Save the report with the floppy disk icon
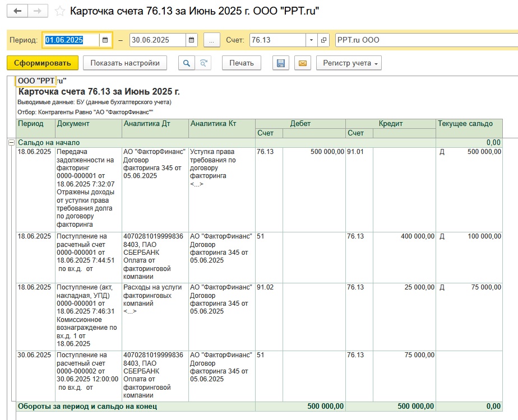 [281, 63]
